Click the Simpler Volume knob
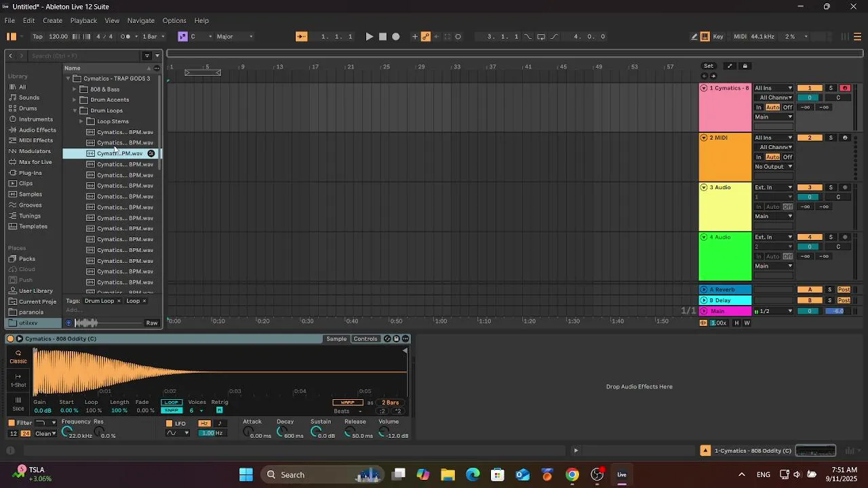 tap(383, 432)
